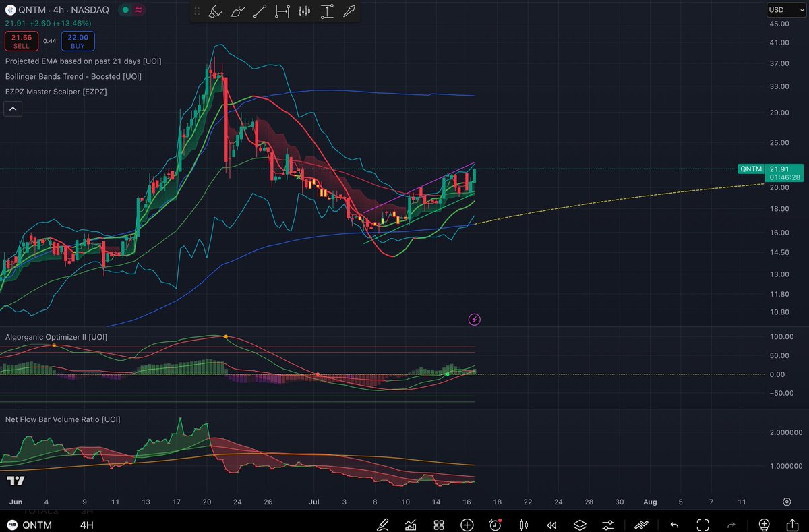Open the candlestick pattern tool in the drawing toolbar
The image size is (809, 532).
click(305, 11)
